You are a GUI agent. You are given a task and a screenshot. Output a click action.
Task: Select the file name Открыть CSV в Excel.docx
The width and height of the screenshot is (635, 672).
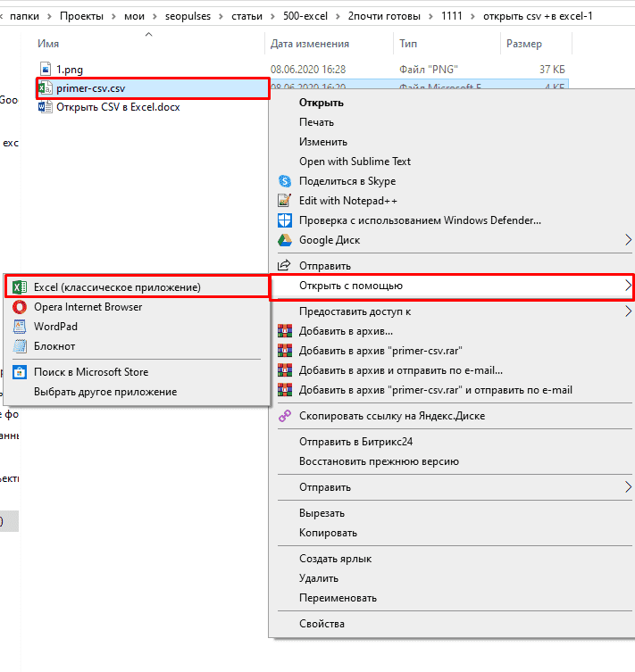click(118, 107)
